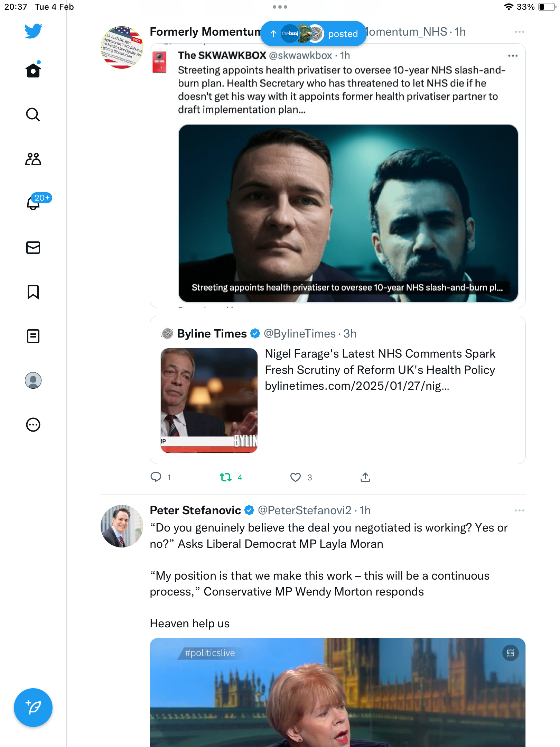
Task: Open options menu on SKWAWKBOX quoted post
Action: pyautogui.click(x=513, y=56)
